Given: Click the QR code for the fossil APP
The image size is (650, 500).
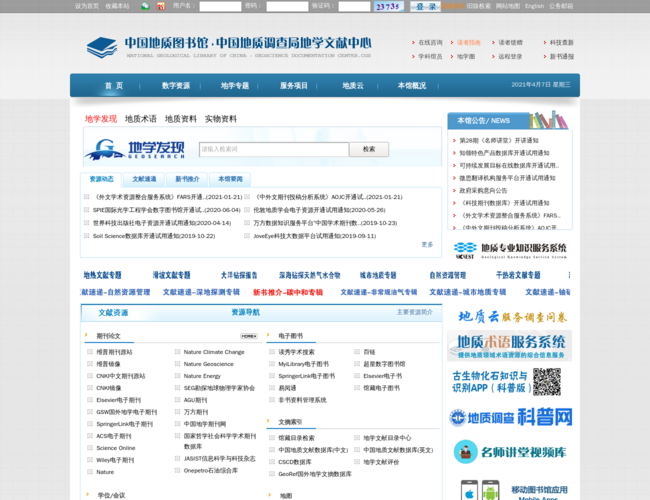Looking at the screenshot, I should [x=547, y=382].
